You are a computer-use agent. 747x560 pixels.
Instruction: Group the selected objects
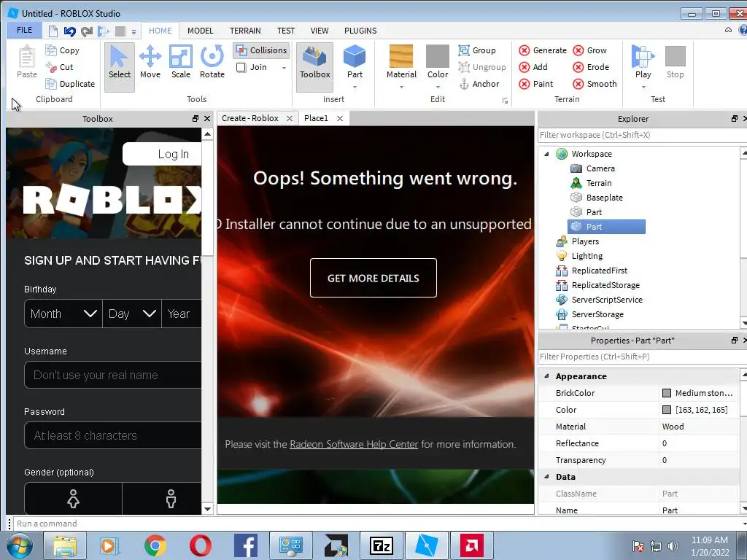pos(477,50)
